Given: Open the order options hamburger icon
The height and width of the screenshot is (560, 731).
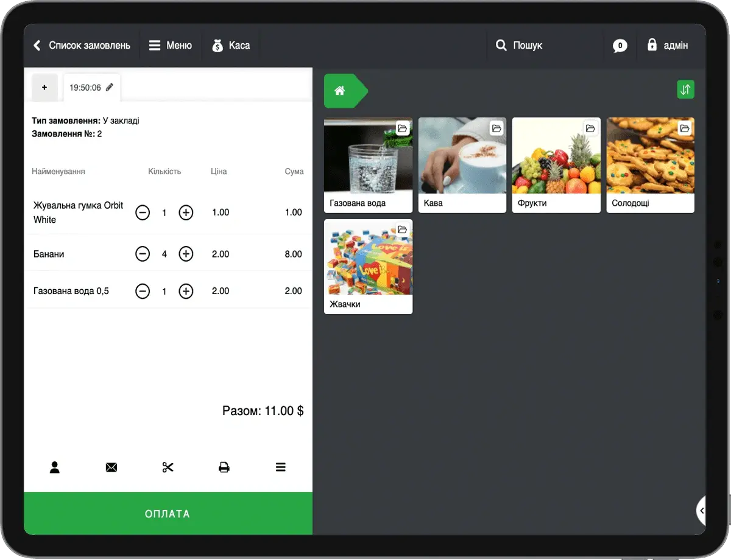Looking at the screenshot, I should coord(280,467).
